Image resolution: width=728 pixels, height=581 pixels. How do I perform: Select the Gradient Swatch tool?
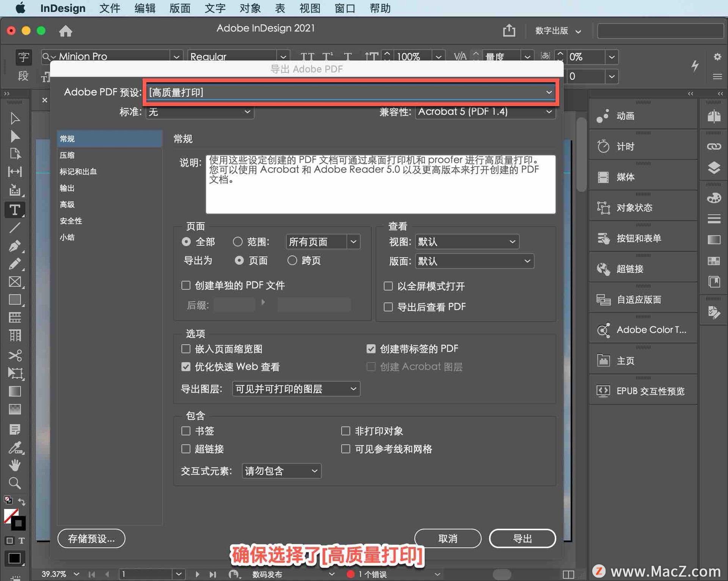(15, 391)
